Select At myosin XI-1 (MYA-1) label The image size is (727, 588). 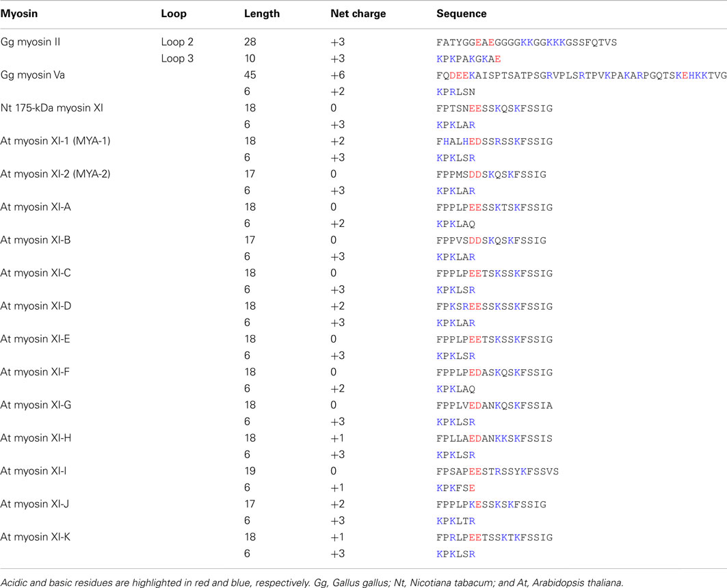pos(55,141)
